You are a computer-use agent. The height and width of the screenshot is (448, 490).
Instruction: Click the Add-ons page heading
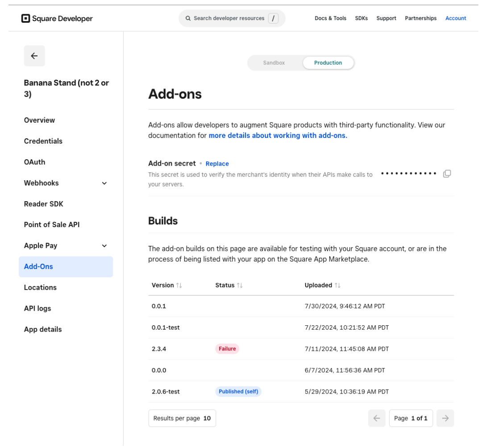[x=174, y=94]
